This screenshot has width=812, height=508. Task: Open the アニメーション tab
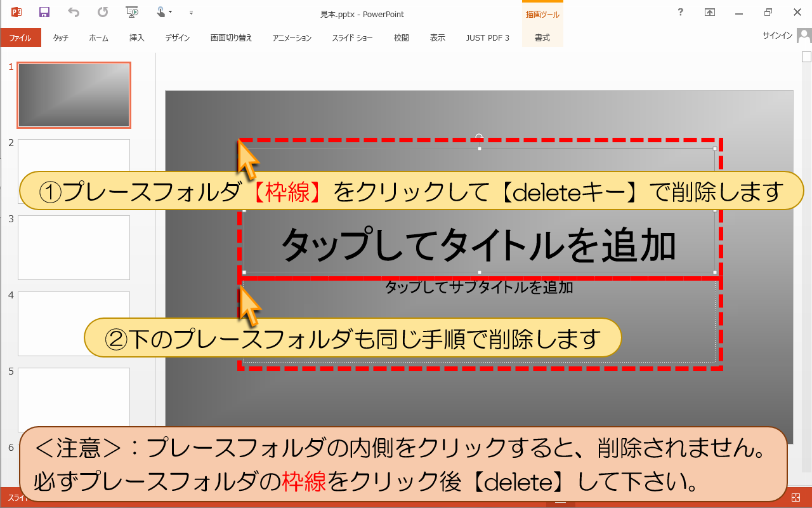tap(292, 38)
